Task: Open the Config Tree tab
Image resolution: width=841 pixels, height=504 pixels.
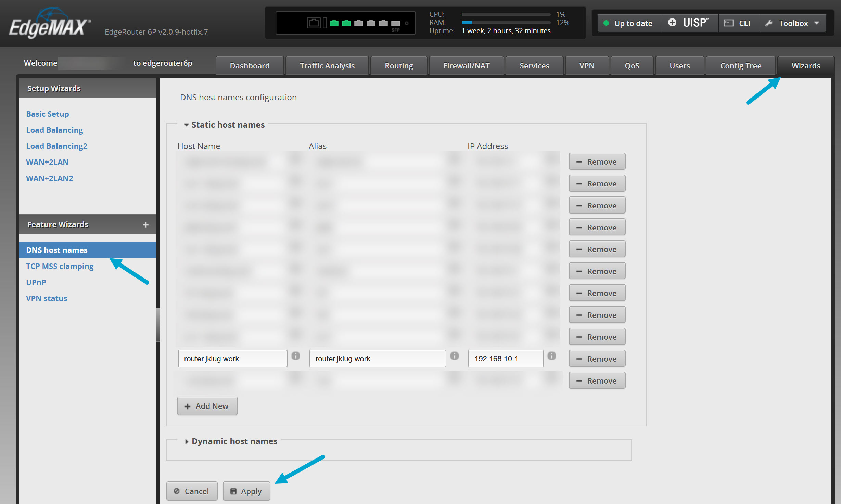Action: click(x=740, y=66)
